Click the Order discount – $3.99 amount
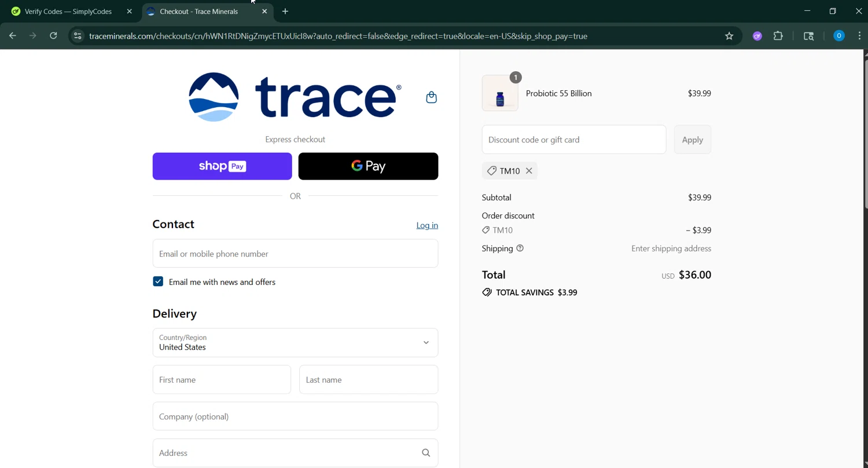 pyautogui.click(x=698, y=231)
